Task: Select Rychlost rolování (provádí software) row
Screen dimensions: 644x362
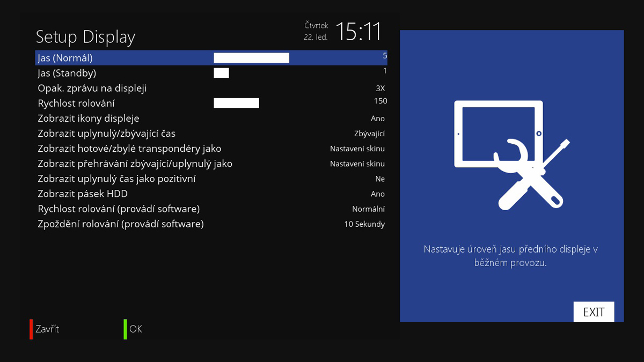Action: (211, 208)
